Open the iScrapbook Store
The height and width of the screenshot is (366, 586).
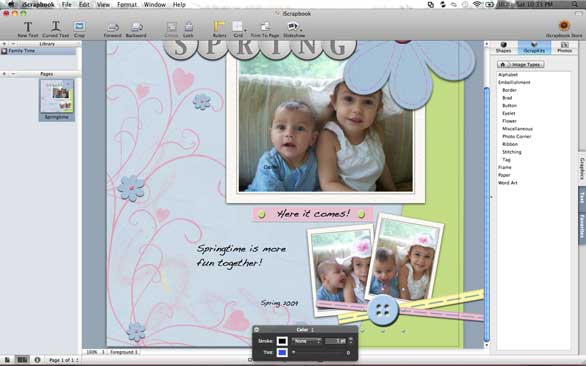click(564, 29)
